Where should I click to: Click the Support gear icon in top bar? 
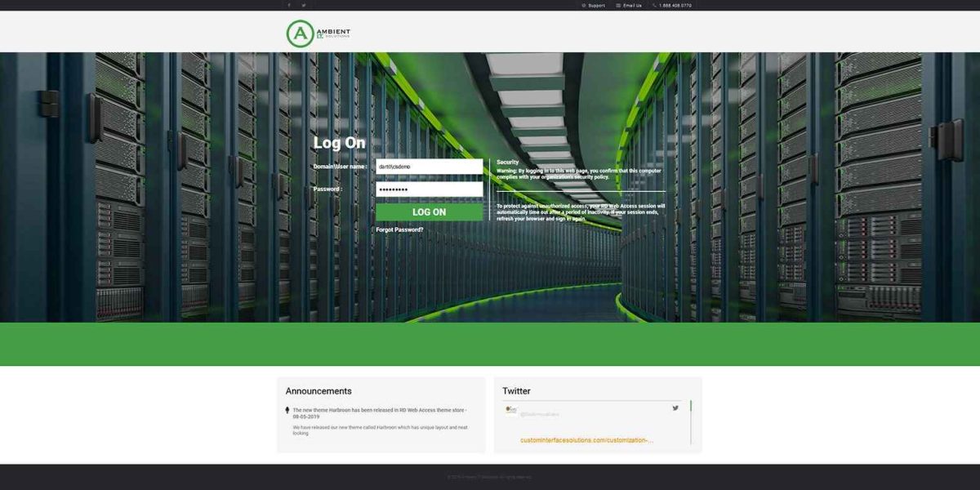click(x=584, y=5)
